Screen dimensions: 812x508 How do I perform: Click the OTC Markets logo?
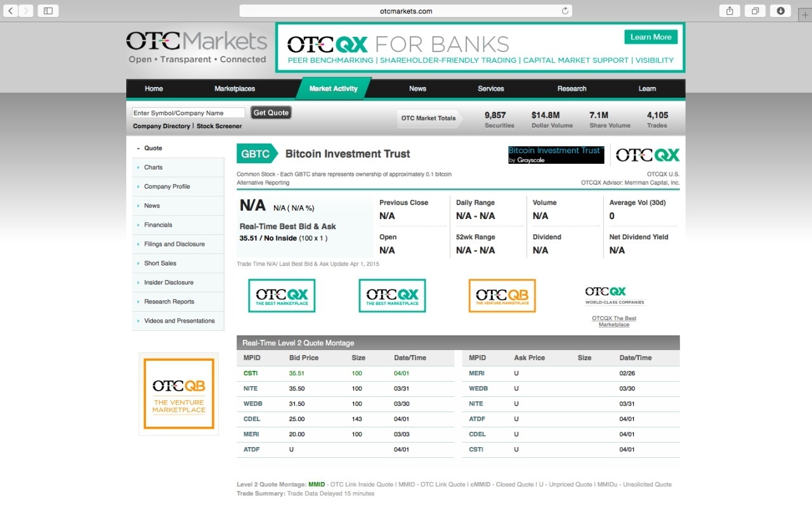point(197,48)
